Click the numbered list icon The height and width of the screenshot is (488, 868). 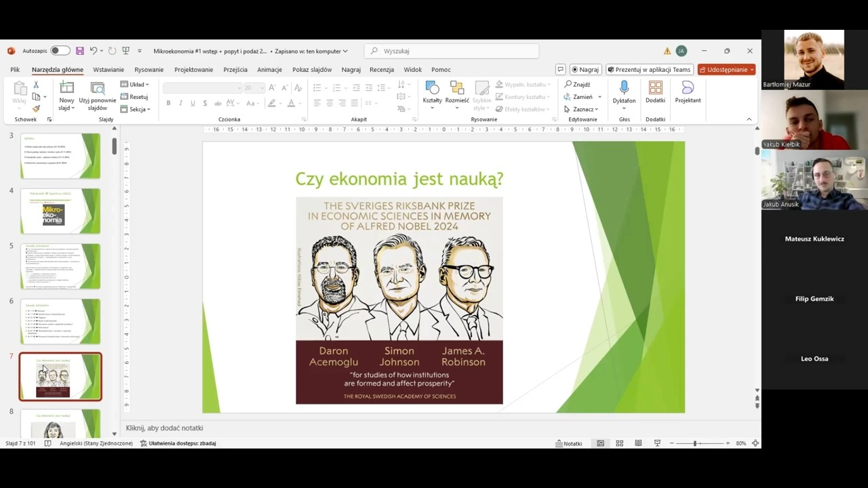pyautogui.click(x=336, y=88)
